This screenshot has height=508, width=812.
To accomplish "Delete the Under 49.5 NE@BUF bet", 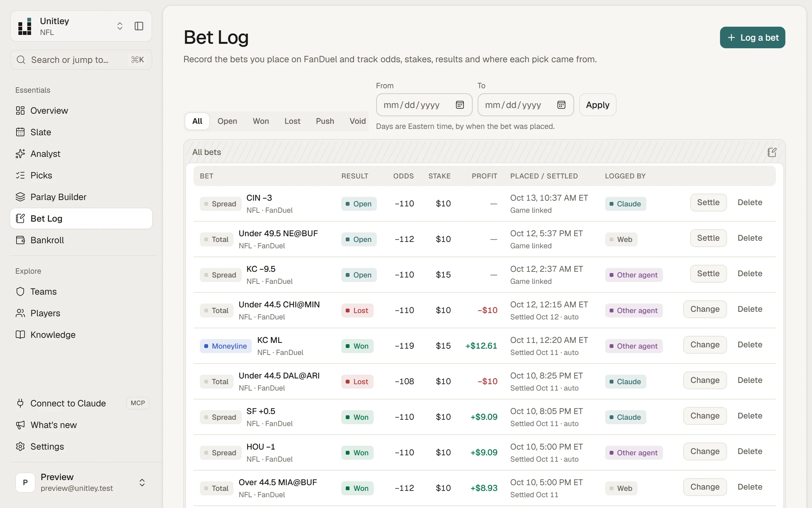I will (750, 238).
